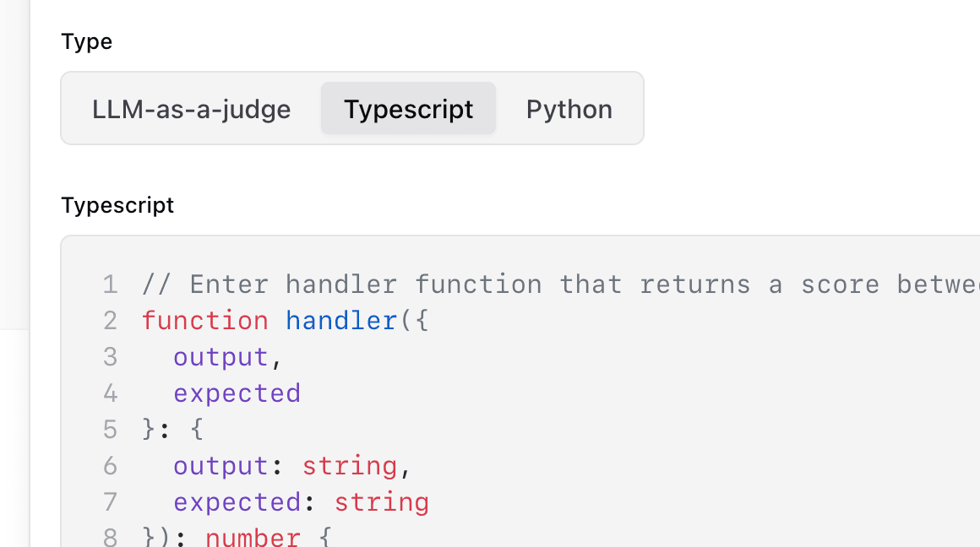This screenshot has height=547, width=980.
Task: Click line number 1 in the gutter
Action: [x=110, y=284]
